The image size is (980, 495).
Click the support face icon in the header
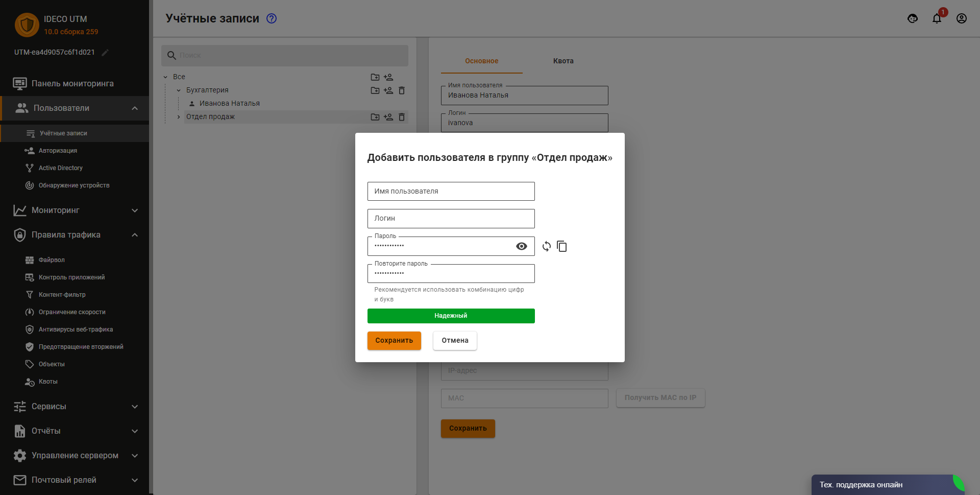click(913, 18)
